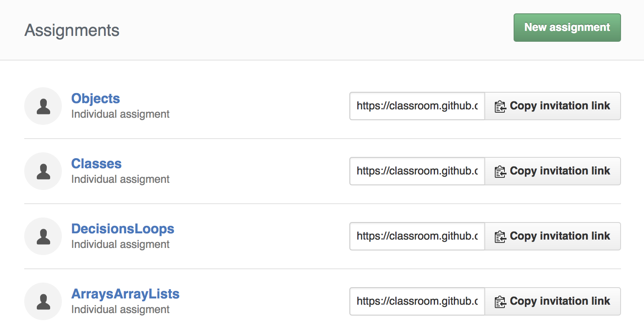Open the Objects assignment
644x331 pixels.
(x=95, y=99)
